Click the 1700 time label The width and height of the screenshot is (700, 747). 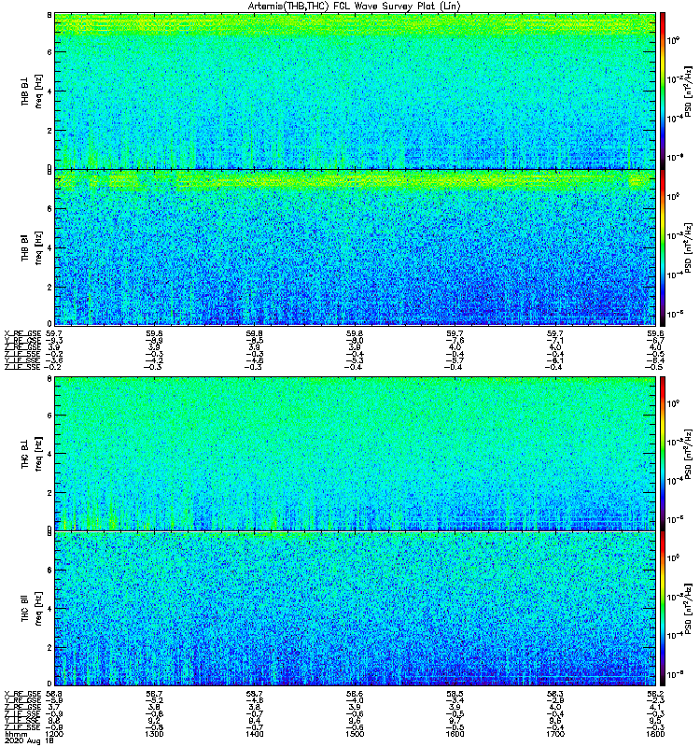click(x=555, y=734)
